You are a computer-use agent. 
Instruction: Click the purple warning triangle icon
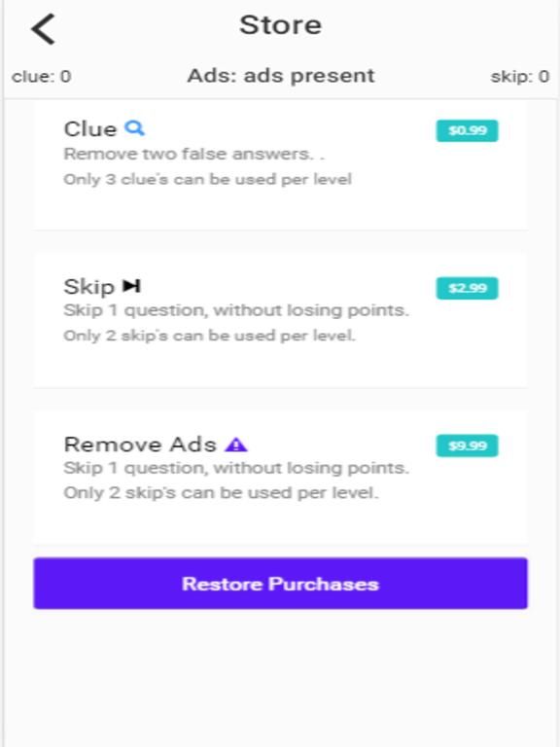coord(236,445)
